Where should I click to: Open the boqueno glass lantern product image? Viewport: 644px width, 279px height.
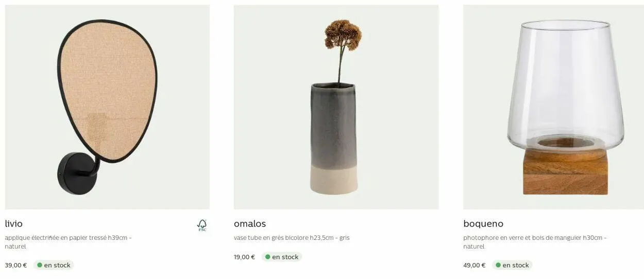coord(553,107)
